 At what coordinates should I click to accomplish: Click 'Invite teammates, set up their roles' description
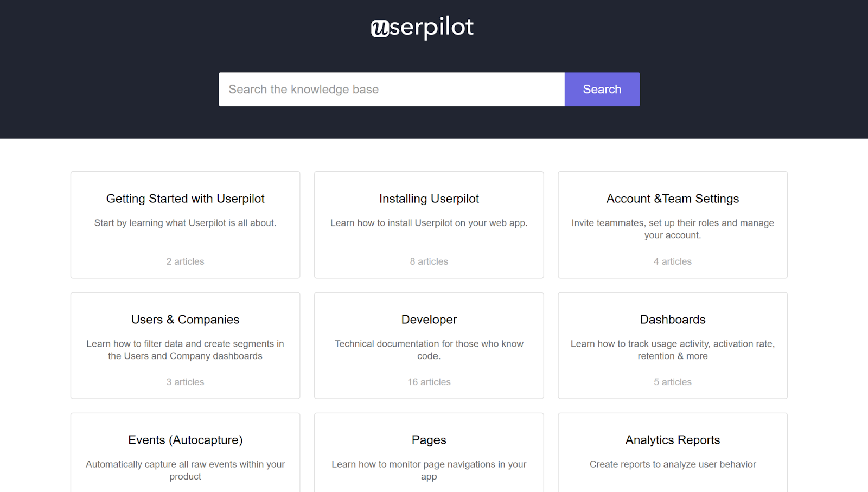coord(673,229)
